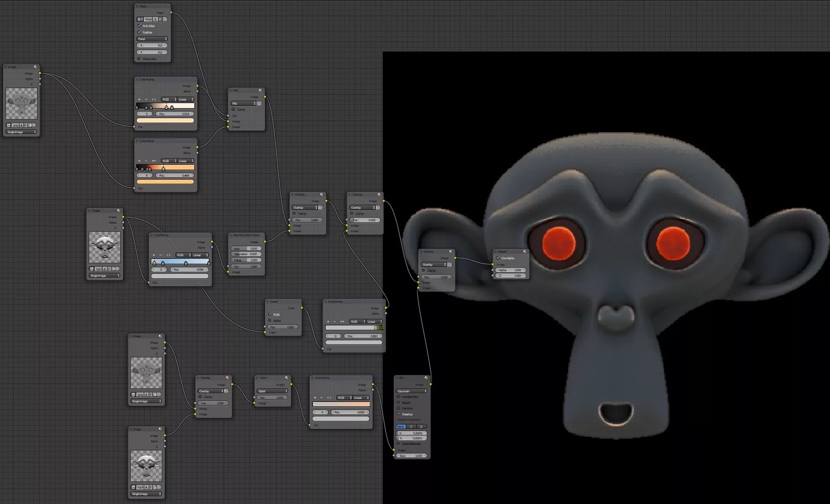The height and width of the screenshot is (504, 830).
Task: Flip the ColorRamp with Pos 0.850
Action: tap(342, 322)
